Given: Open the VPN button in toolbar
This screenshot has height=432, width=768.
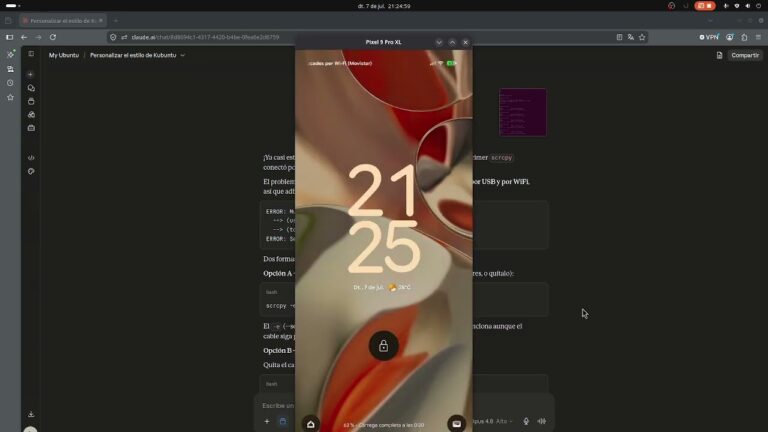Looking at the screenshot, I should pos(709,37).
